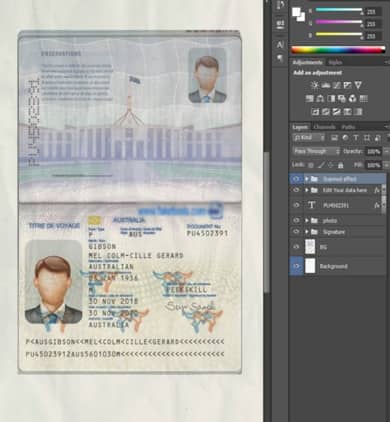Filter layers by type layers (T icon)

(x=356, y=138)
